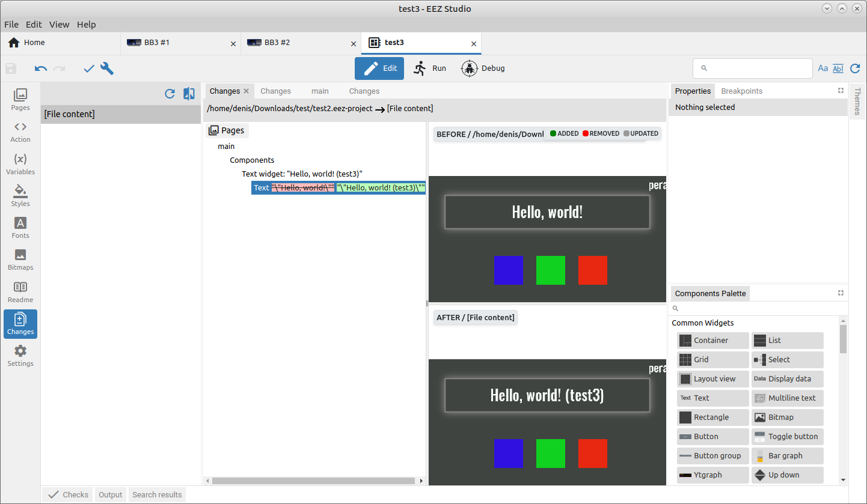The width and height of the screenshot is (867, 504).
Task: Pick the List widget from palette
Action: coord(788,341)
